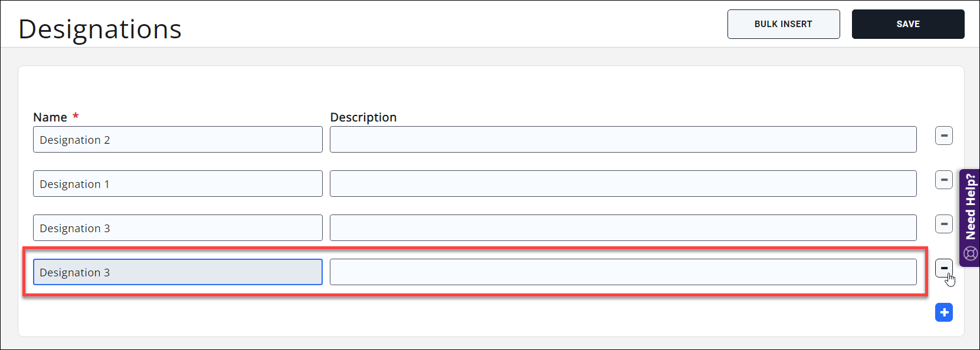Focus the description box beside Designation 1
The height and width of the screenshot is (350, 980).
pos(622,184)
